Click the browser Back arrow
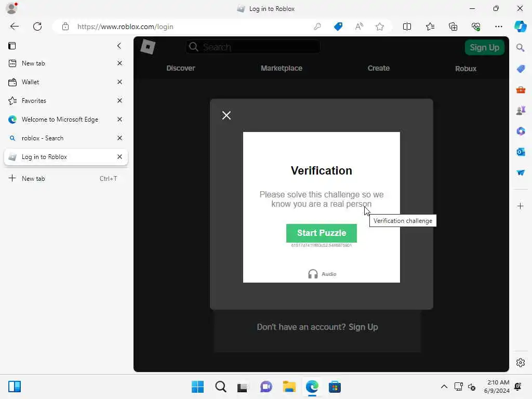 [x=14, y=26]
